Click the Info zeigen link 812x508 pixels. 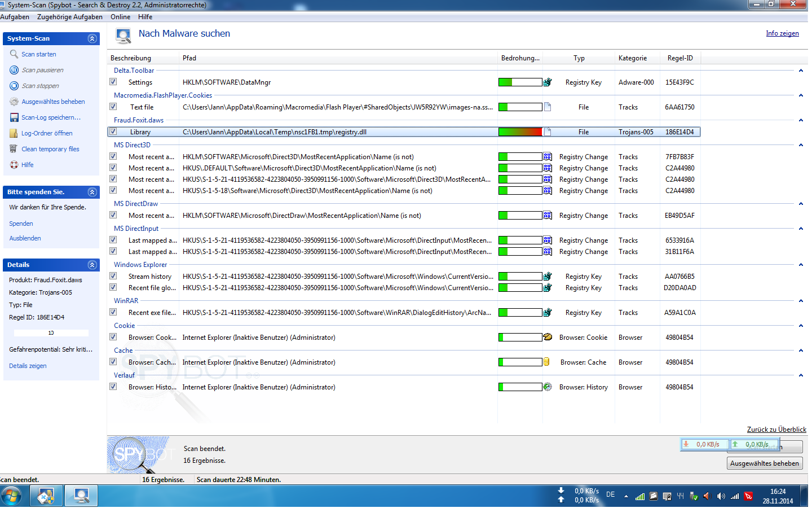pyautogui.click(x=782, y=33)
